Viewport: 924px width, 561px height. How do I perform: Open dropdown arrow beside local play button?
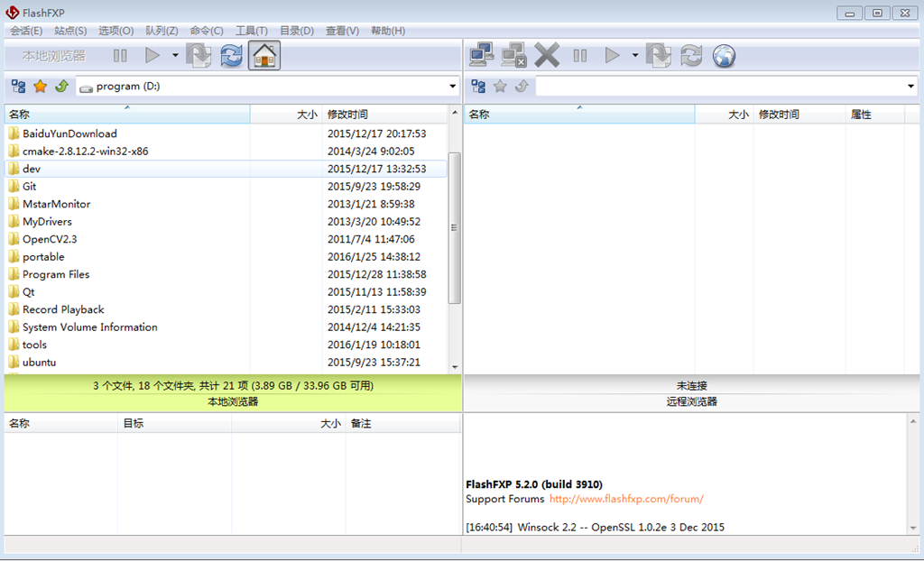[175, 56]
